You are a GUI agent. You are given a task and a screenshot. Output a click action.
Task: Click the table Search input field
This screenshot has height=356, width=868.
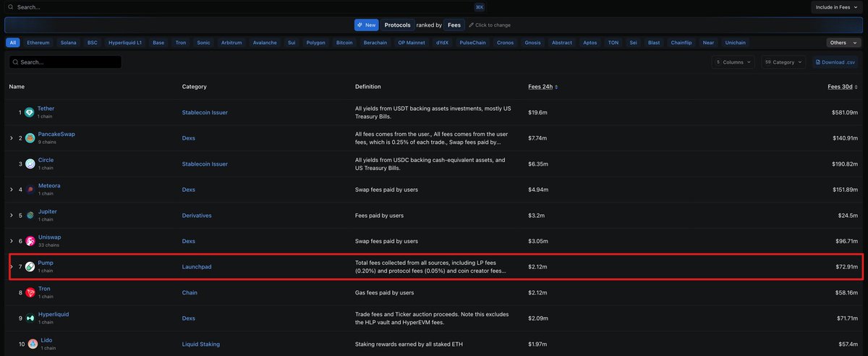click(65, 62)
